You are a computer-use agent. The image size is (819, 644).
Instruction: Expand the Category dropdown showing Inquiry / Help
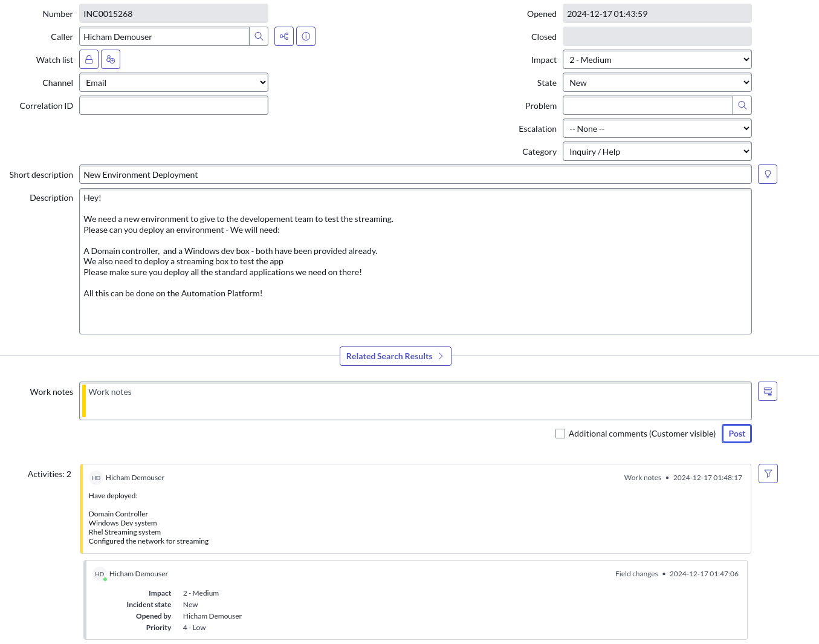tap(657, 152)
